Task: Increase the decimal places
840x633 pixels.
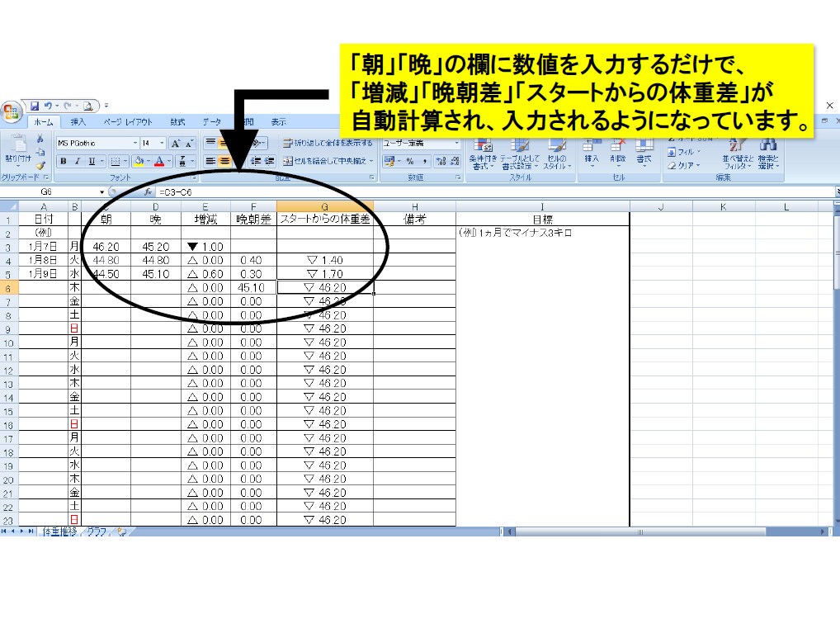Action: click(x=441, y=161)
